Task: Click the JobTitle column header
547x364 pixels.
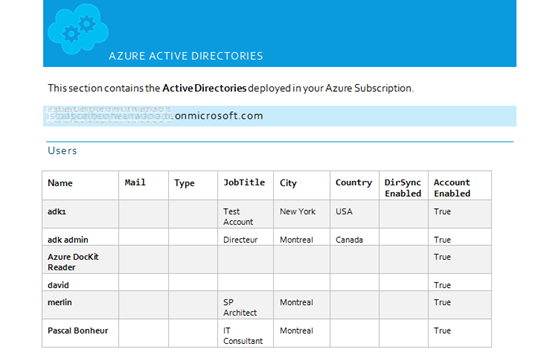Action: tap(244, 183)
